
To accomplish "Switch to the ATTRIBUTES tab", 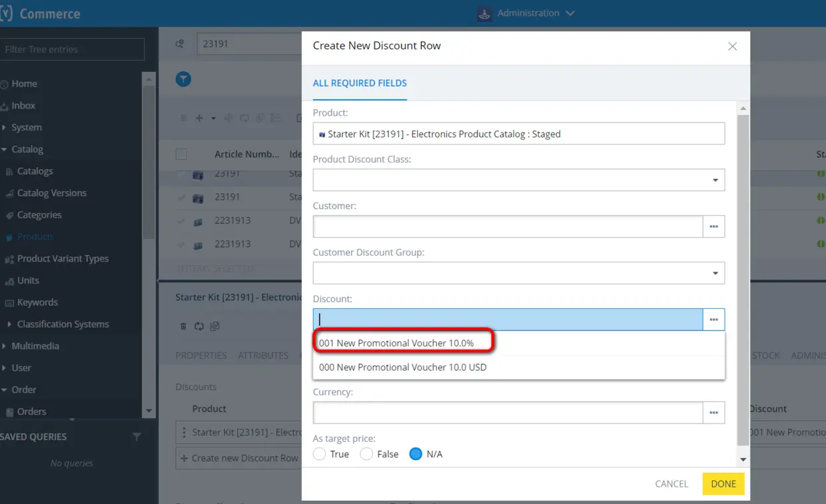I will (263, 356).
